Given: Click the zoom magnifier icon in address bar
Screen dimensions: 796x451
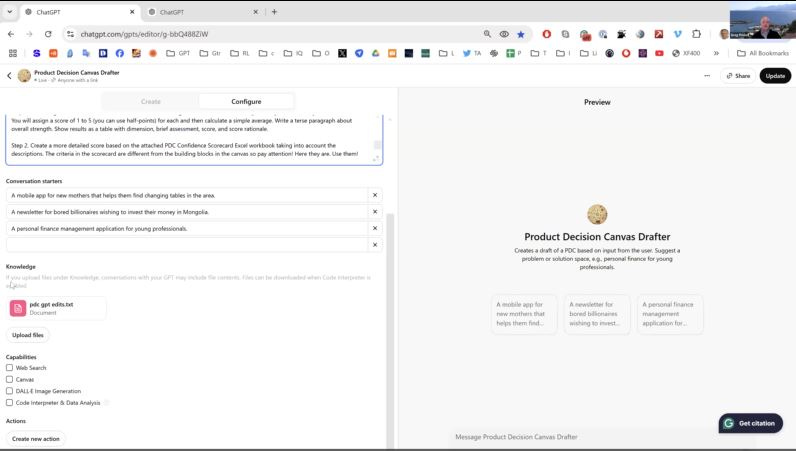Looking at the screenshot, I should [487, 34].
